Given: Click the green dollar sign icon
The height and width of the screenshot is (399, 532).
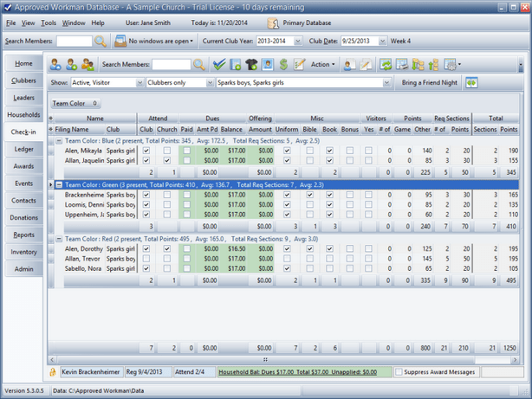Looking at the screenshot, I should (283, 64).
